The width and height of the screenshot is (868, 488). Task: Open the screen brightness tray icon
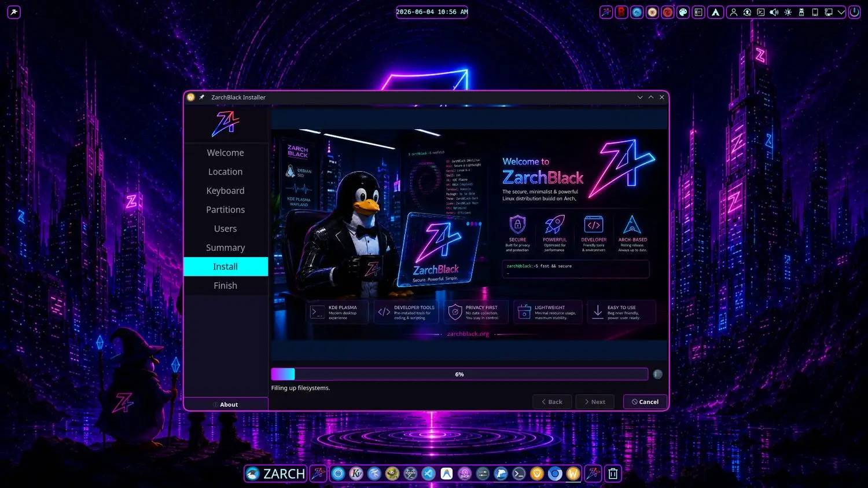[x=788, y=12]
